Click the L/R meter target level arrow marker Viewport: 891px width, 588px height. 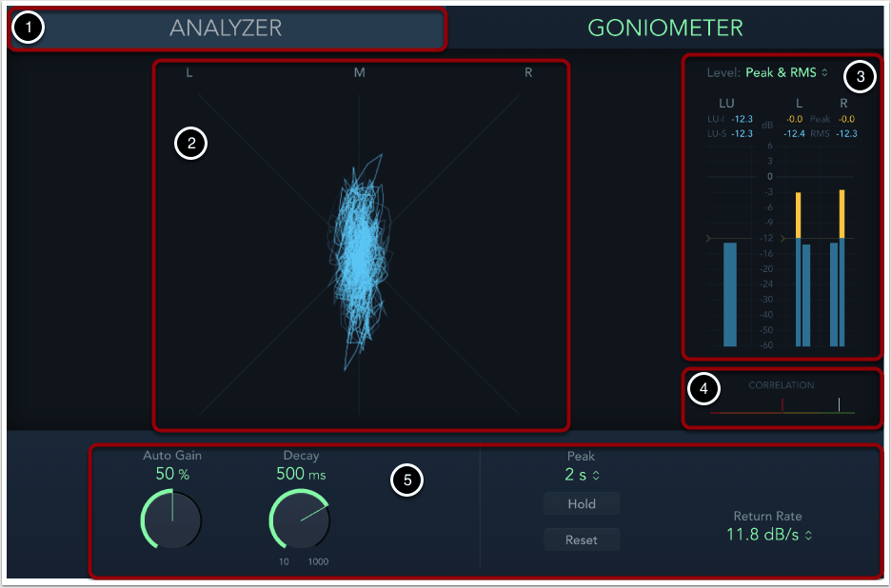pyautogui.click(x=783, y=239)
